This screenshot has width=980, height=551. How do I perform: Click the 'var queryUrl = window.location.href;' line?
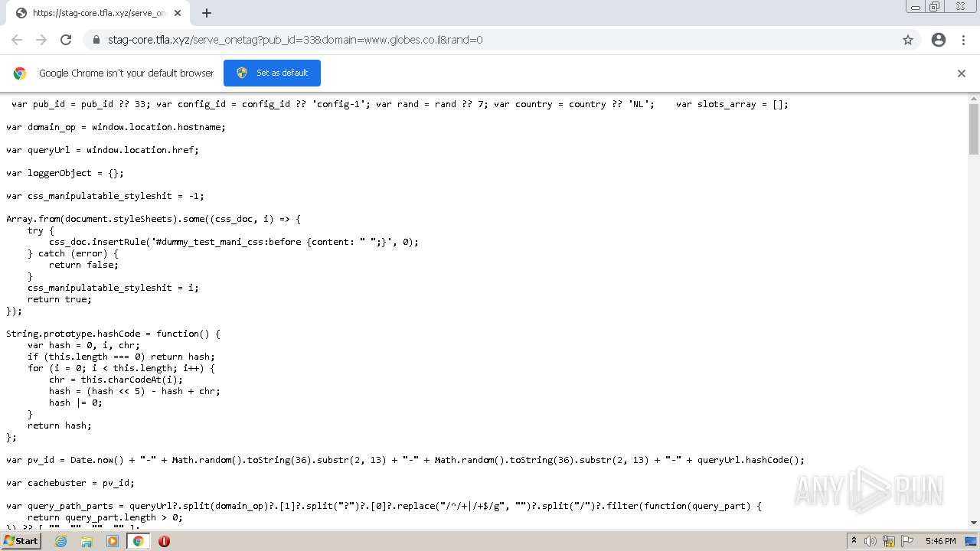(103, 150)
